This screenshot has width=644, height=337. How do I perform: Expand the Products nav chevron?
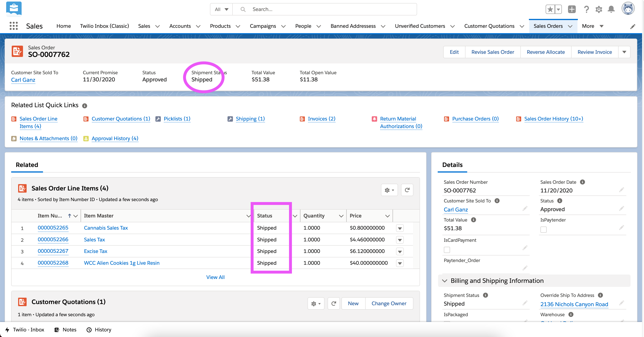(x=238, y=26)
